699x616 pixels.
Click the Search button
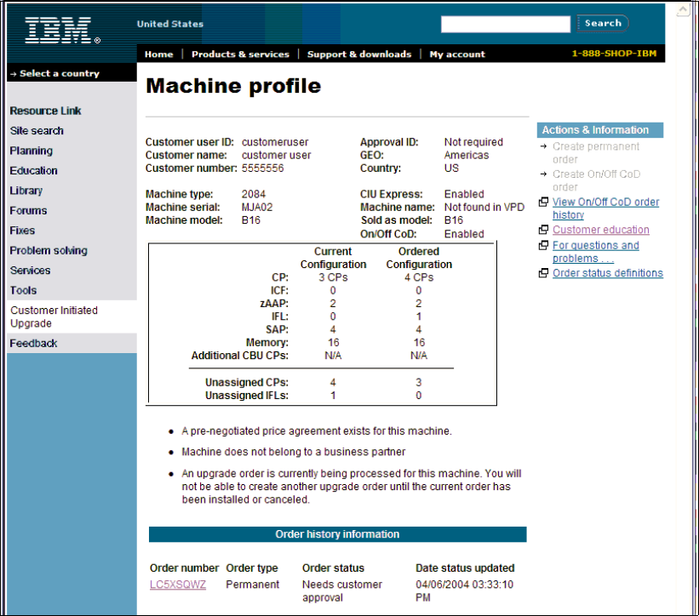[603, 23]
